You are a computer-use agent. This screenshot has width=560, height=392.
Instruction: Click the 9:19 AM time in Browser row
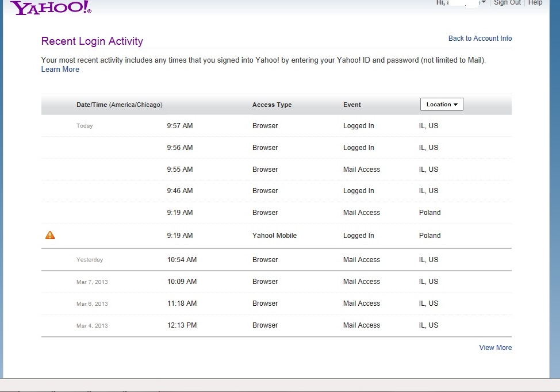tap(179, 213)
